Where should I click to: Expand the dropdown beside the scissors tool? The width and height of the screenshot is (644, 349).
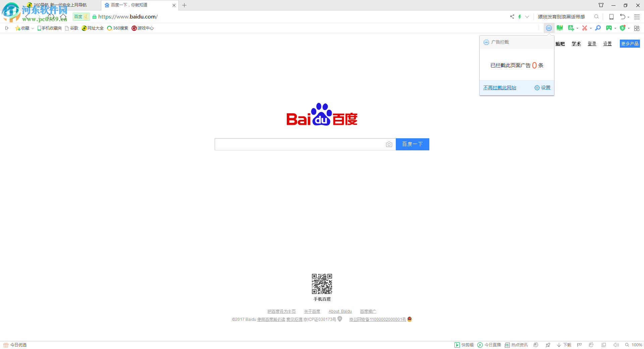point(591,28)
